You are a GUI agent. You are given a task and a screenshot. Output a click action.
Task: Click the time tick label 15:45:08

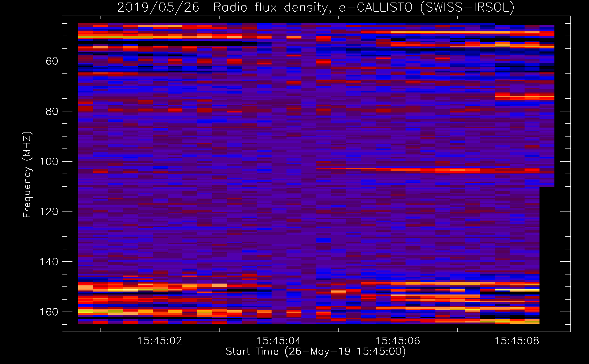[517, 341]
